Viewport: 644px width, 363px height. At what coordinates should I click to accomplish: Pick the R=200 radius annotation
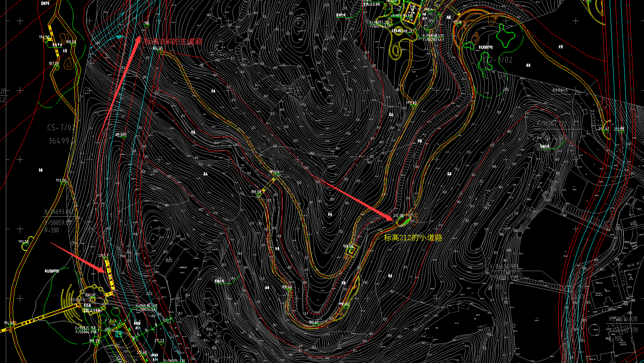(52, 230)
